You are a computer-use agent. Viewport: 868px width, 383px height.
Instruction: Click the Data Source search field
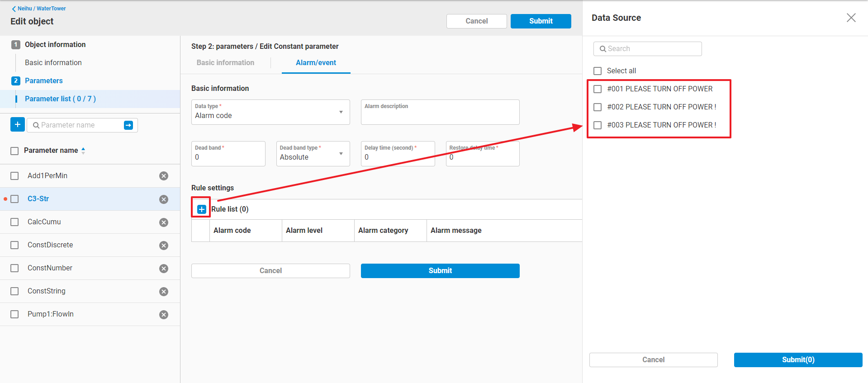[648, 49]
